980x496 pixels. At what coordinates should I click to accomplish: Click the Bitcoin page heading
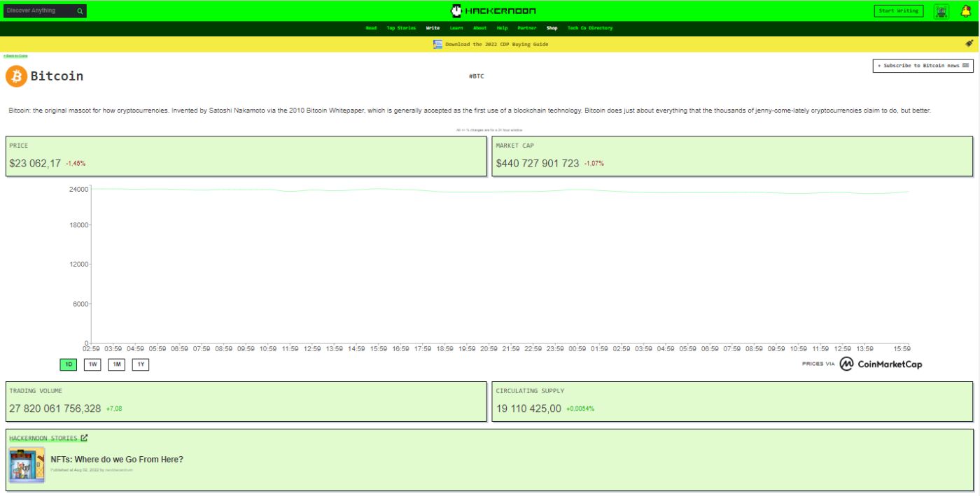pyautogui.click(x=57, y=76)
